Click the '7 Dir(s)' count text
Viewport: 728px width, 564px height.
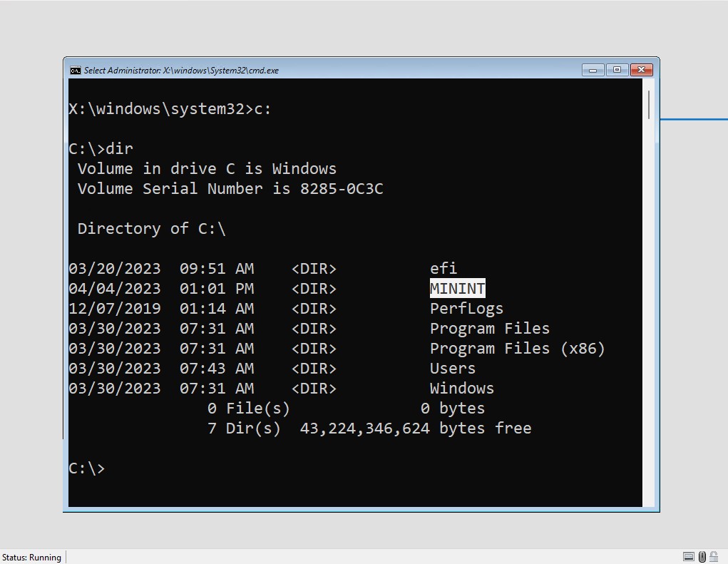coord(244,429)
